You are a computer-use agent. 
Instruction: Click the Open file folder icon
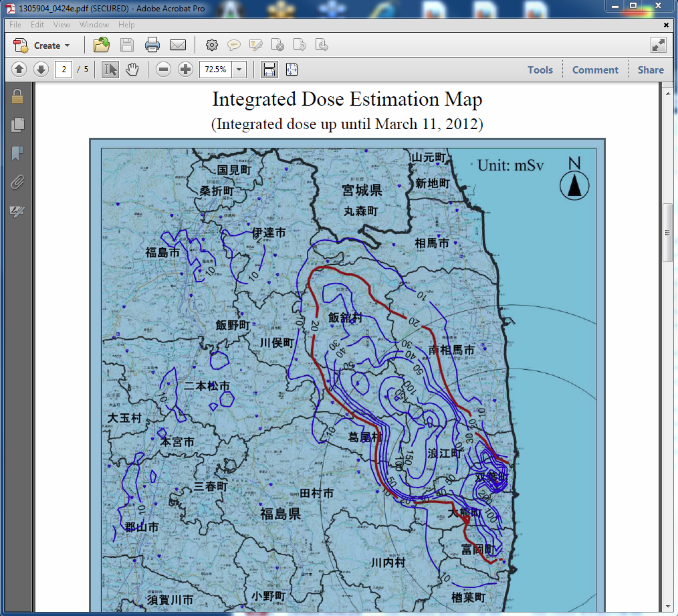[x=101, y=45]
